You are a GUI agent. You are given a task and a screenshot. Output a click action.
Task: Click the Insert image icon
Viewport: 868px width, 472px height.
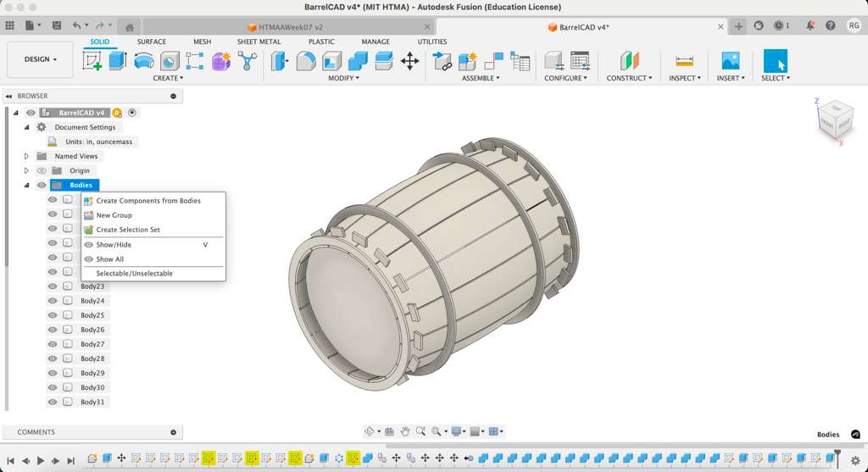pyautogui.click(x=729, y=61)
